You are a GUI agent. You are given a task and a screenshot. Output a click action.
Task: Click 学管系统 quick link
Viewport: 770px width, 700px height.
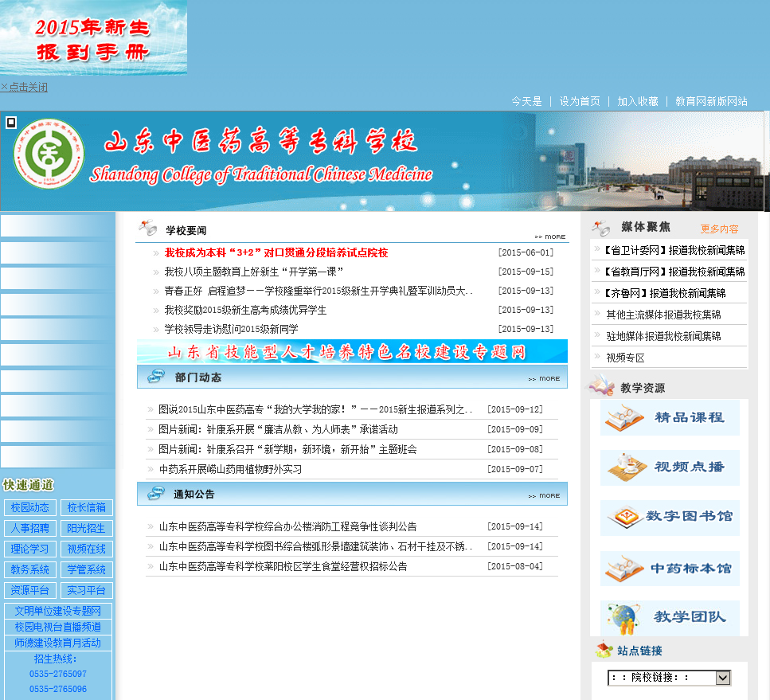tap(87, 570)
